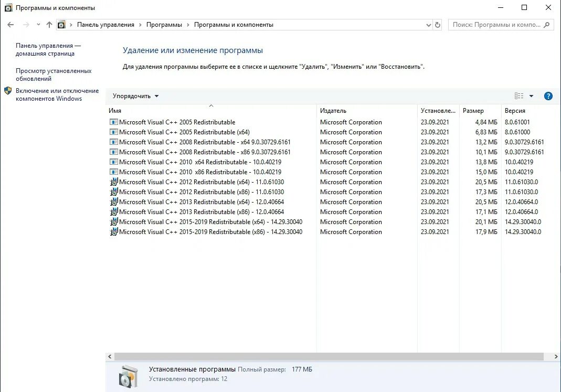Click icon of Visual C++ 2008 x86 entry
The width and height of the screenshot is (561, 392).
tap(114, 152)
